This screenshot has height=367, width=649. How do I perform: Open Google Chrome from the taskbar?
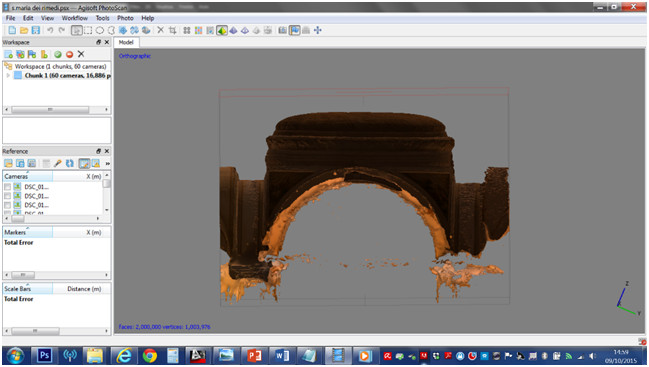(149, 355)
